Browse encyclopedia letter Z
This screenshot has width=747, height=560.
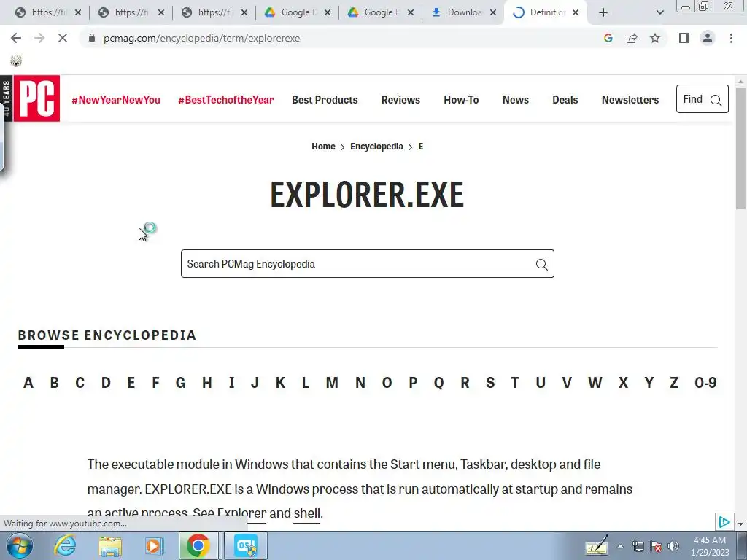pyautogui.click(x=673, y=382)
